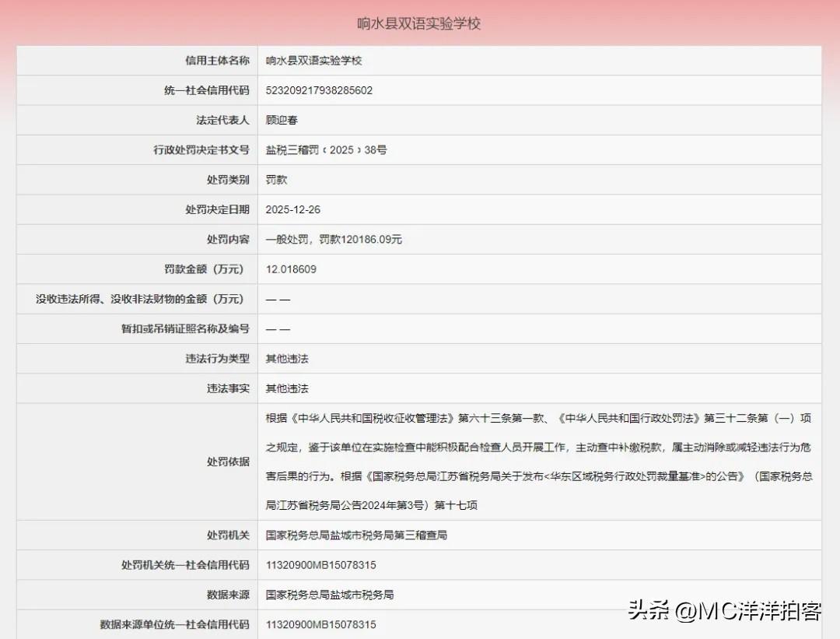This screenshot has height=639, width=840.
Task: Select the 处罚类别 value 罚款
Action: (x=275, y=180)
